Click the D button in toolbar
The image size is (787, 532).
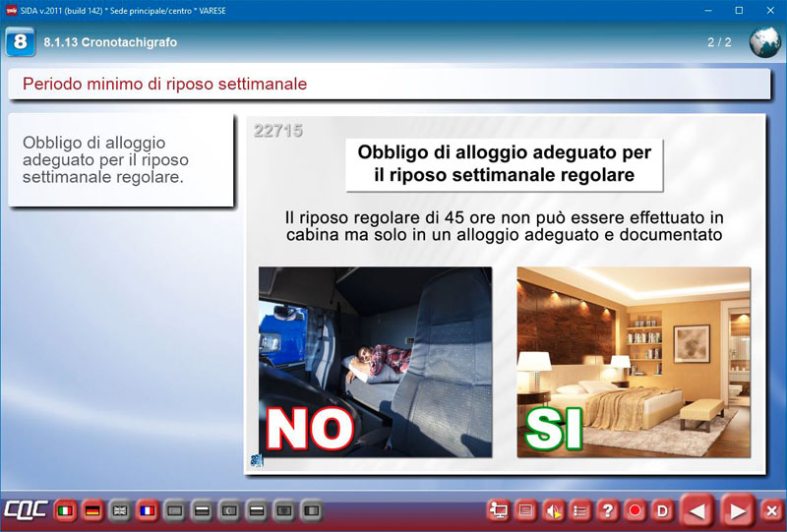(662, 510)
